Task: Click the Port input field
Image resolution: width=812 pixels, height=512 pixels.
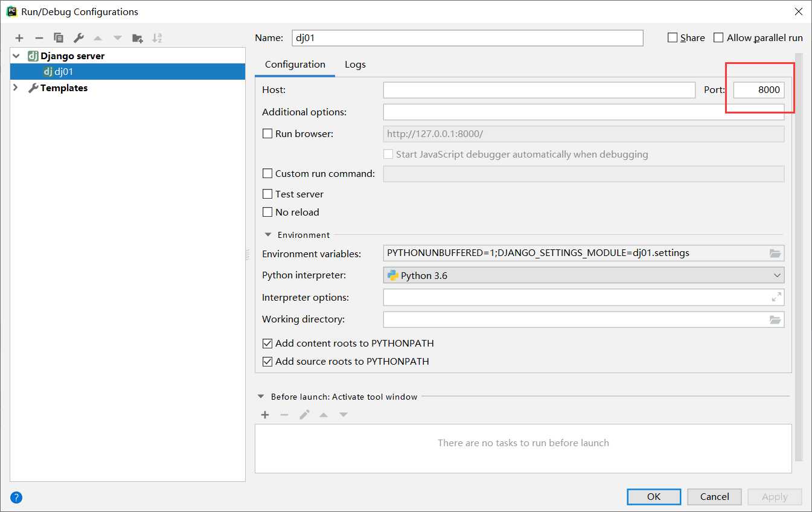Action: 758,91
